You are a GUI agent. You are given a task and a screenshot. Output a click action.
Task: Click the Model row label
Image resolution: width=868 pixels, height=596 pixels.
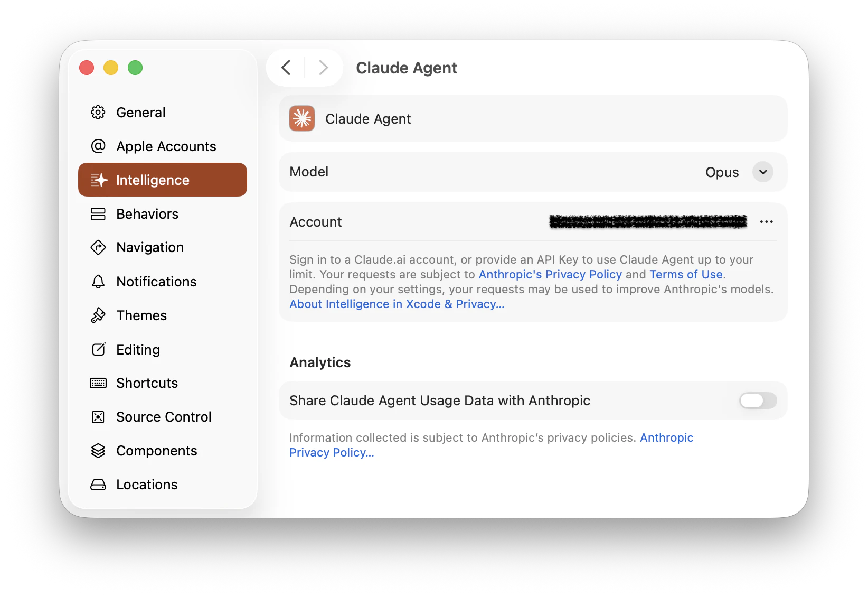point(309,172)
